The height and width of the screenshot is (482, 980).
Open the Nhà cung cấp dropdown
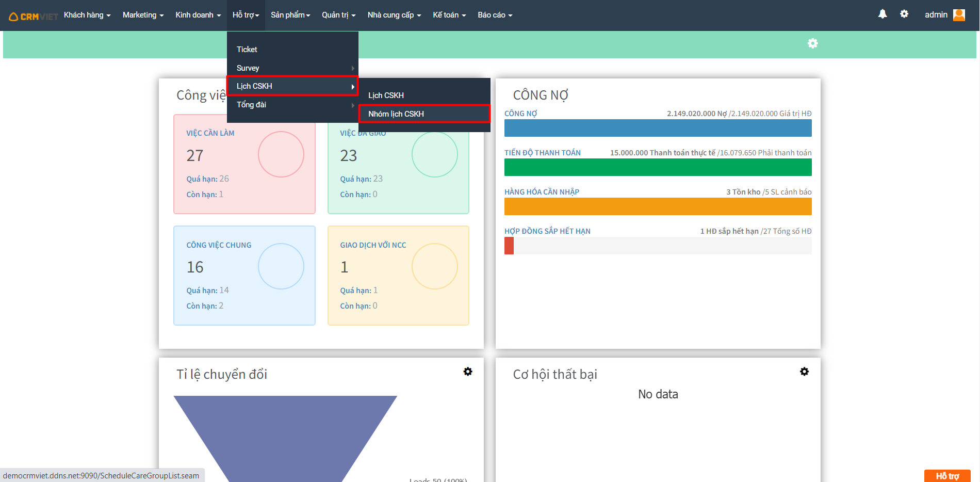394,15
